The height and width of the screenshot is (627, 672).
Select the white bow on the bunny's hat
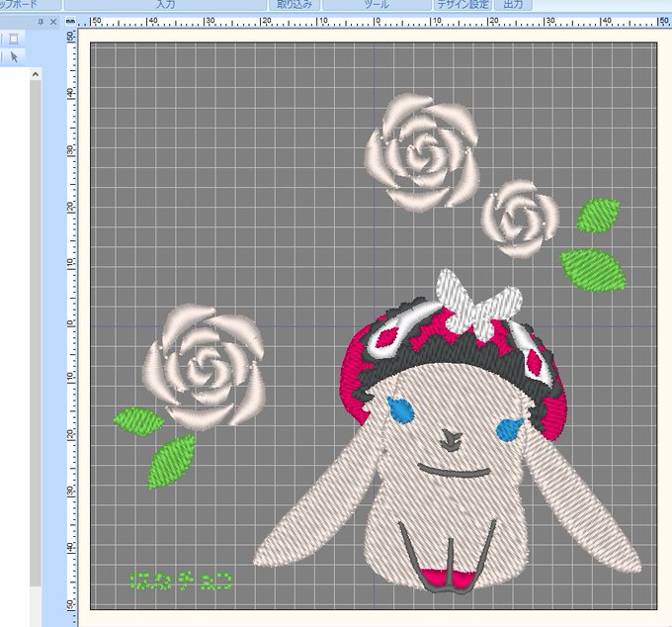(x=479, y=306)
